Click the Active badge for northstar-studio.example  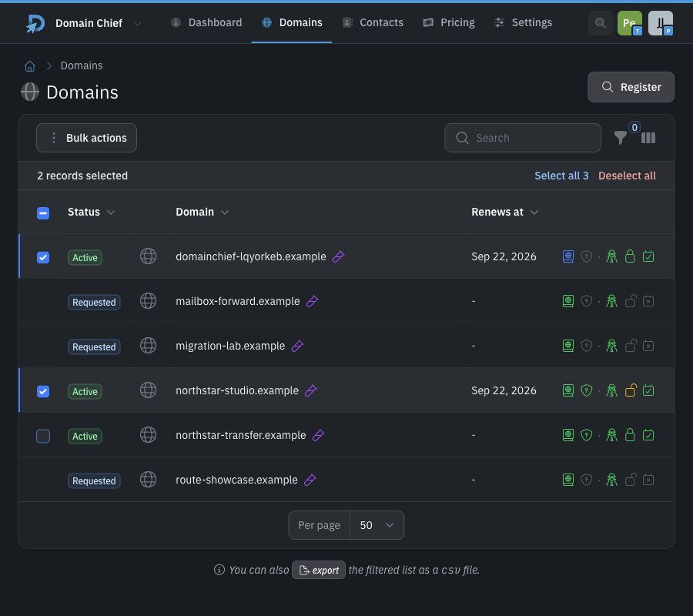pyautogui.click(x=85, y=391)
